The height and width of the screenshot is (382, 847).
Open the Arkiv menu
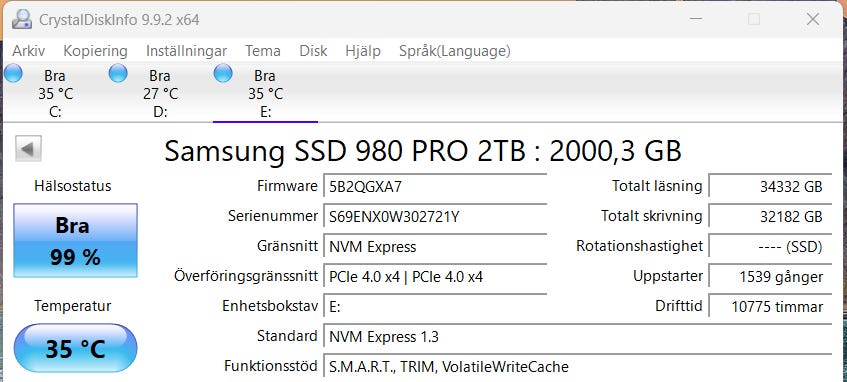coord(29,51)
